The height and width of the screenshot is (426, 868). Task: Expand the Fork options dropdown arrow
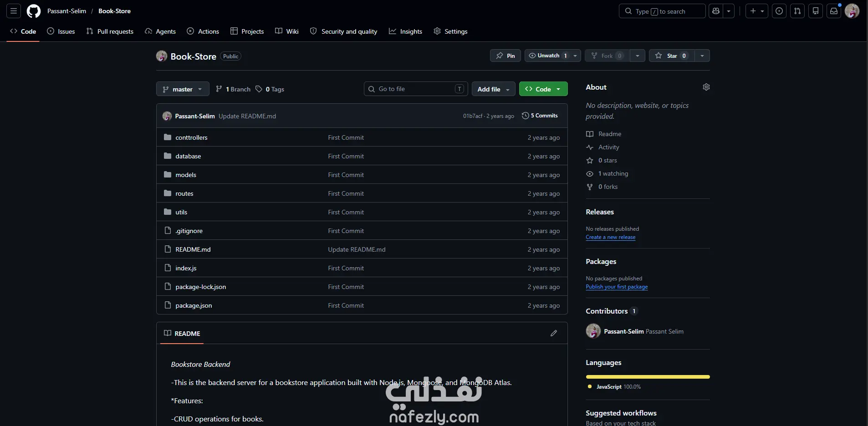(x=638, y=56)
